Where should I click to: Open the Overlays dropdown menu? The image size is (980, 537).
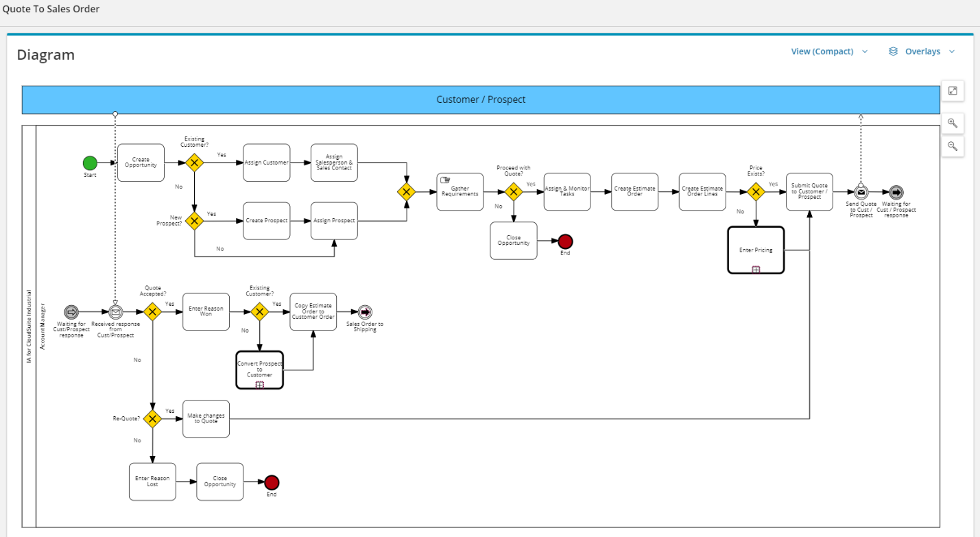tap(922, 51)
